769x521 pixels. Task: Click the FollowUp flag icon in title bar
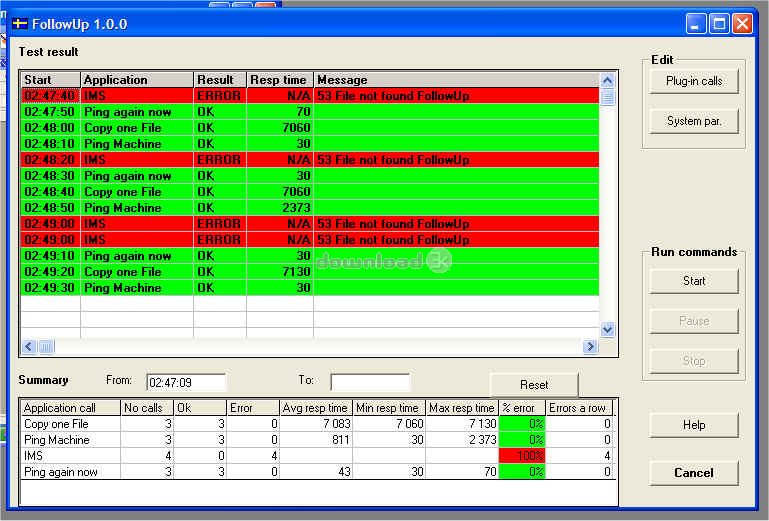(x=19, y=23)
